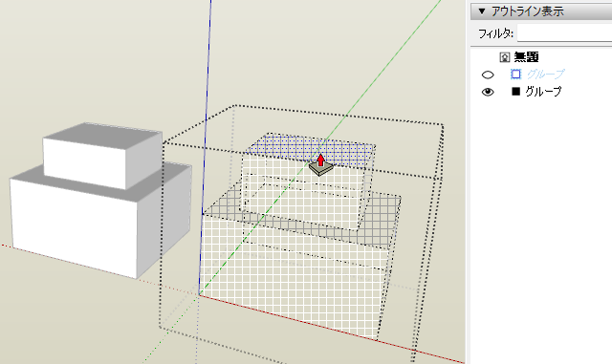Select the 無題 root entry label
This screenshot has height=364, width=612.
[x=526, y=57]
